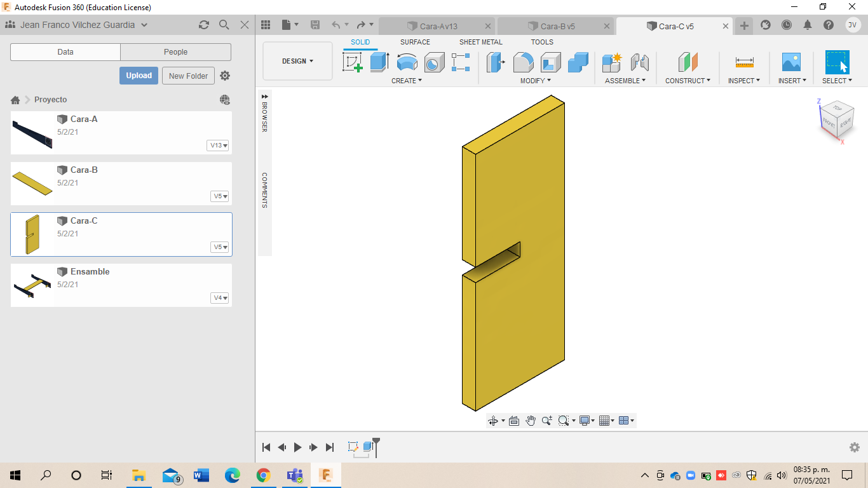Activate the Select tool icon
Image resolution: width=868 pixels, height=488 pixels.
(837, 62)
